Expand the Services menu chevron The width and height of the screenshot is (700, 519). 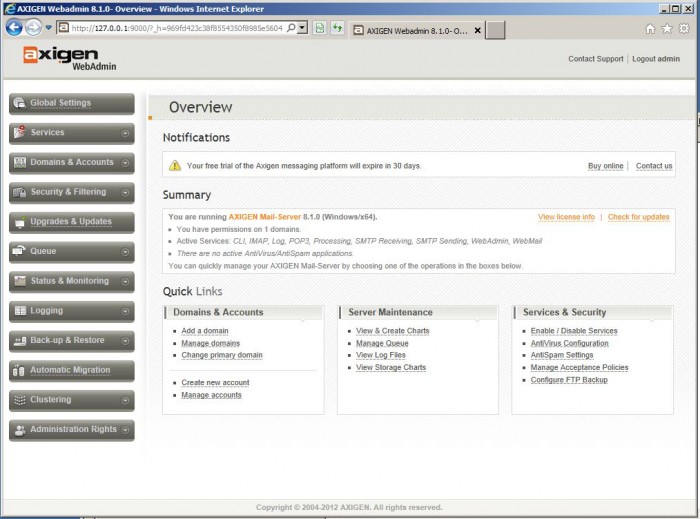[125, 133]
